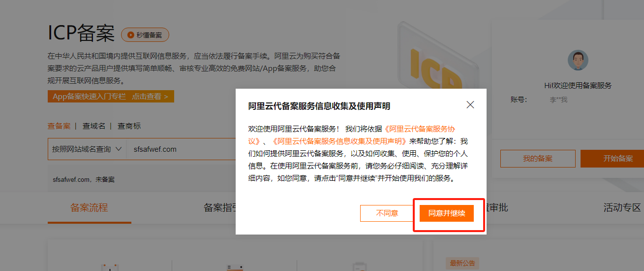Select the 查备案 tab
The image size is (644, 271).
pos(59,126)
